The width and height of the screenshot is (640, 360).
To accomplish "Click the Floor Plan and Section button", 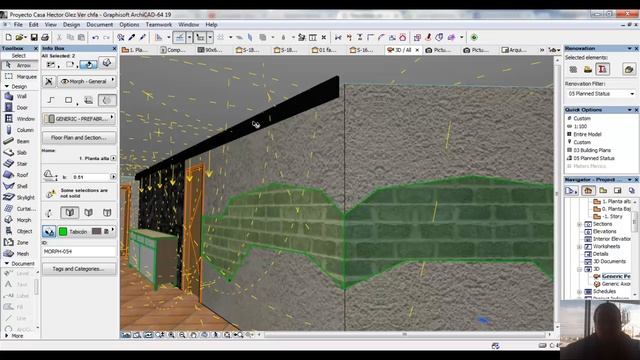I will click(x=79, y=138).
